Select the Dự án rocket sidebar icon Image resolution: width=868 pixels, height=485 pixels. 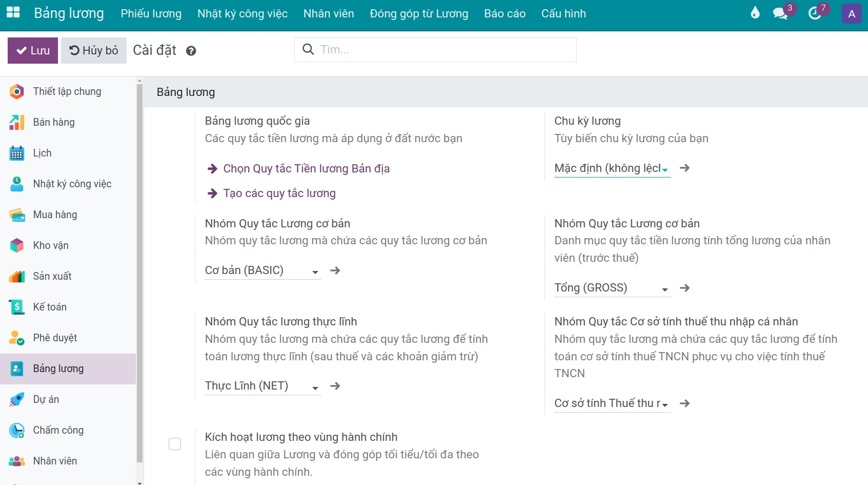point(17,399)
